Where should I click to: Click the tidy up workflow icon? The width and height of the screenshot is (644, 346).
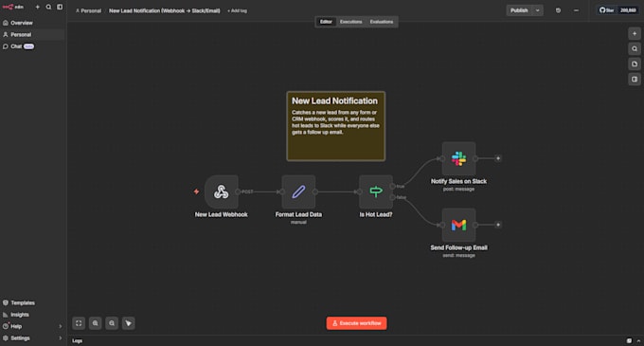128,323
